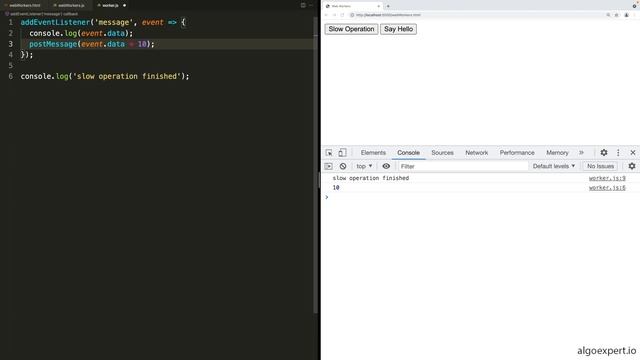Image resolution: width=640 pixels, height=360 pixels.
Task: Switch to the Performance tab
Action: pos(517,153)
